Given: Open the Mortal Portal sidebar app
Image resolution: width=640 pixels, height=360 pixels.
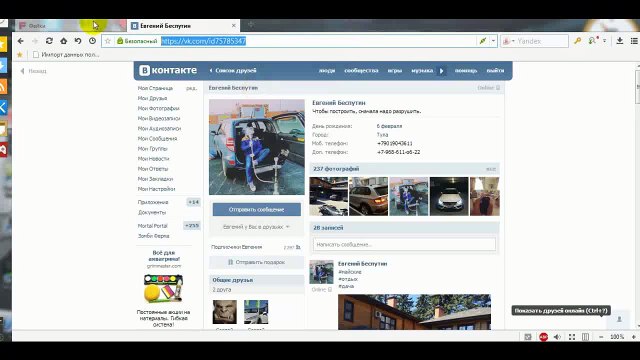Looking at the screenshot, I should click(x=152, y=226).
